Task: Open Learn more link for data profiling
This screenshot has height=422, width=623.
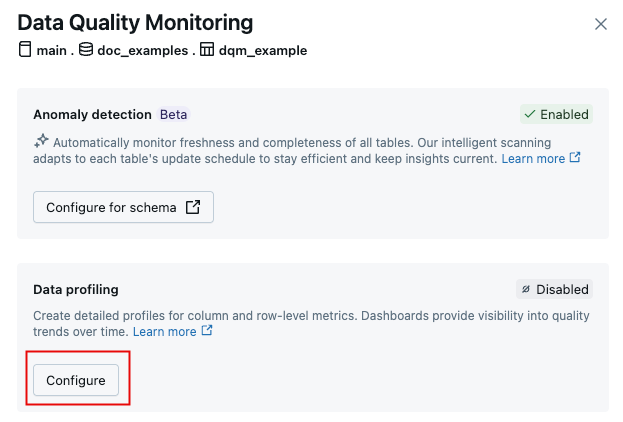Action: (x=165, y=331)
